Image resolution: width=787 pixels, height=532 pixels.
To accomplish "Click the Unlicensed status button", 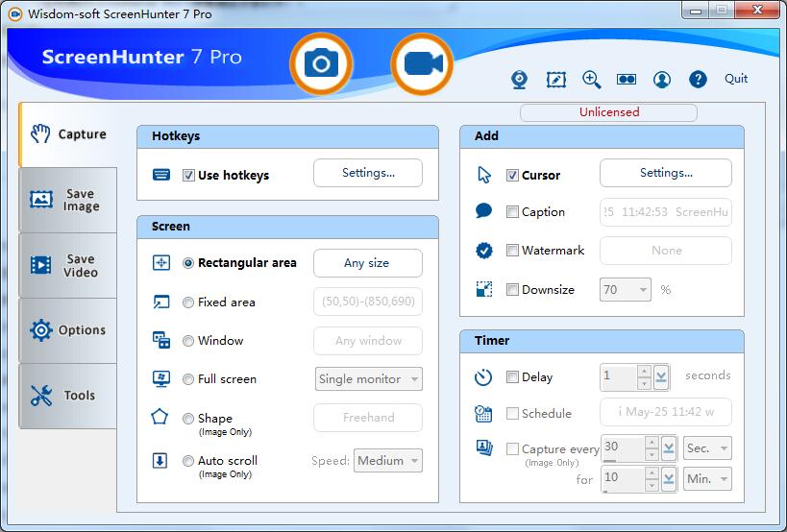I will pos(609,112).
